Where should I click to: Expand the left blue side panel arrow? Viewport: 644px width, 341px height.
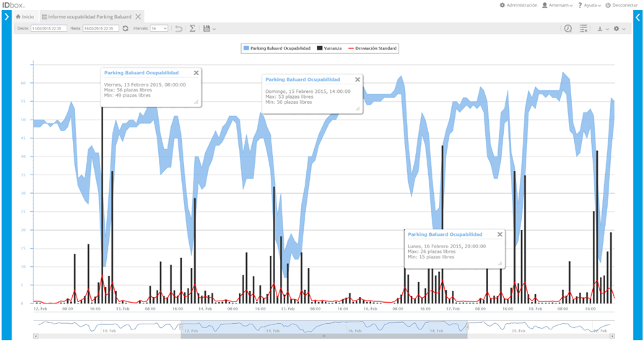click(6, 15)
